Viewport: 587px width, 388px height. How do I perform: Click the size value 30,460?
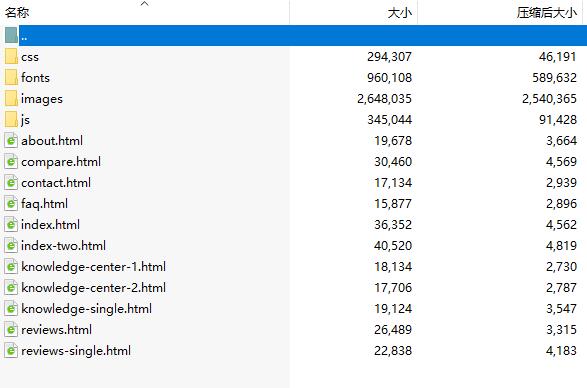393,162
